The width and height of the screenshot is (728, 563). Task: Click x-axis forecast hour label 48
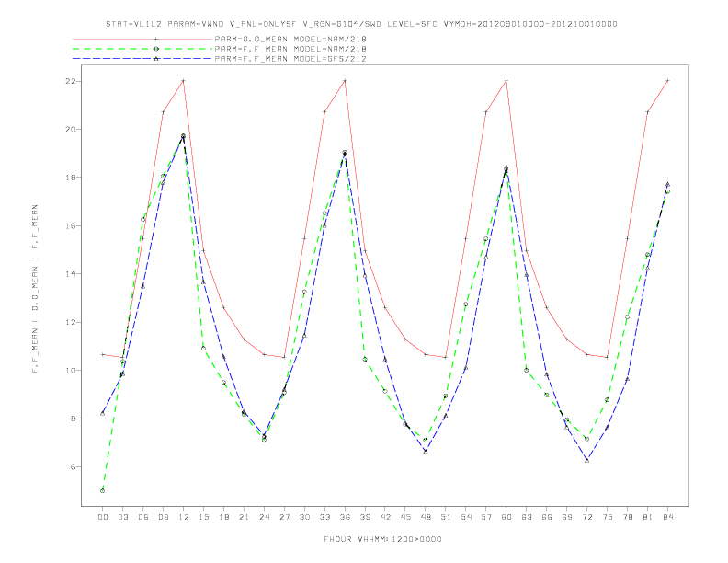[x=426, y=517]
